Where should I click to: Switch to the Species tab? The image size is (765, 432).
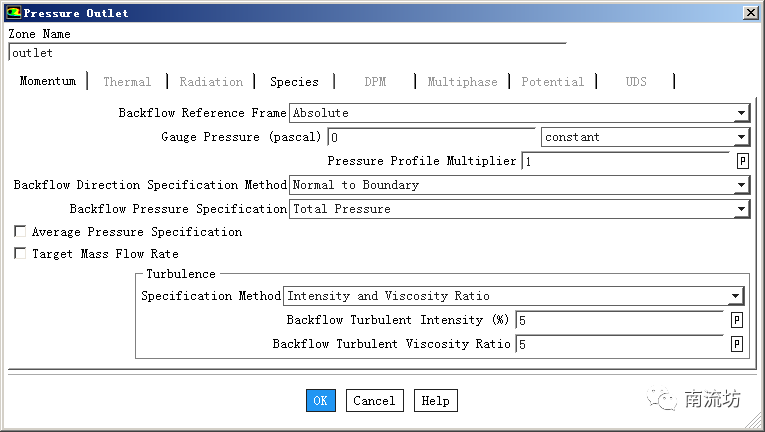(294, 82)
